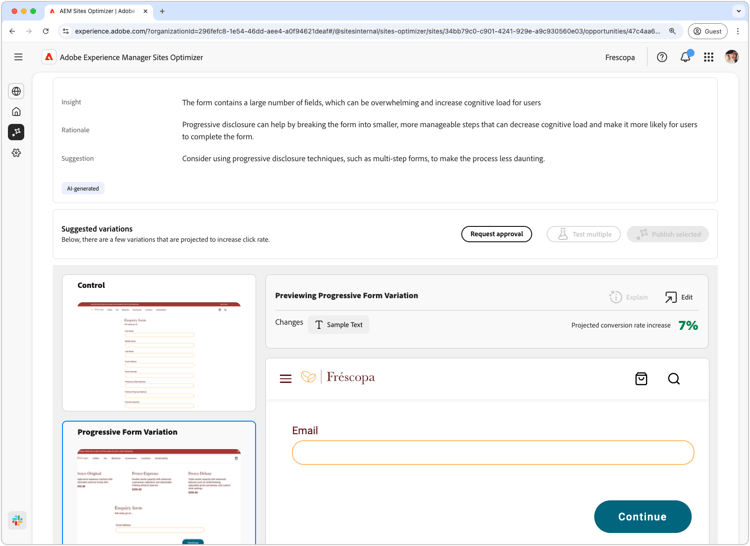The width and height of the screenshot is (750, 546).
Task: Click the site information icon in address bar
Action: click(66, 31)
